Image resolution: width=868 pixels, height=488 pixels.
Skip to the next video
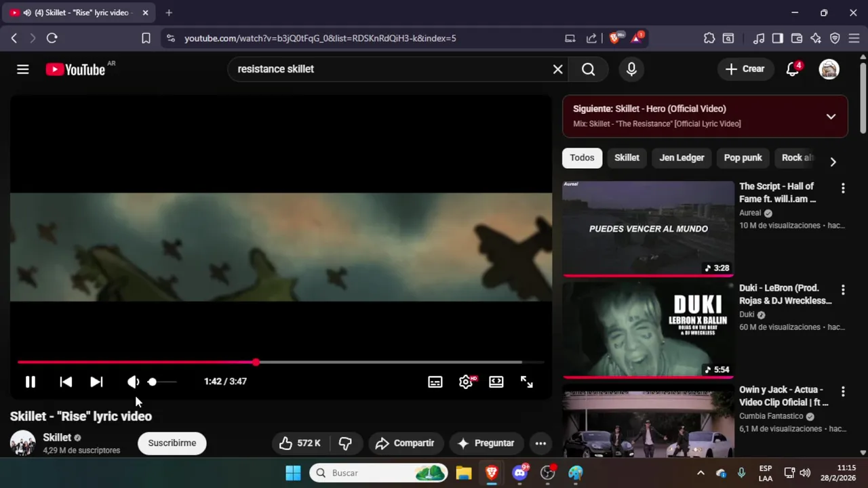96,382
